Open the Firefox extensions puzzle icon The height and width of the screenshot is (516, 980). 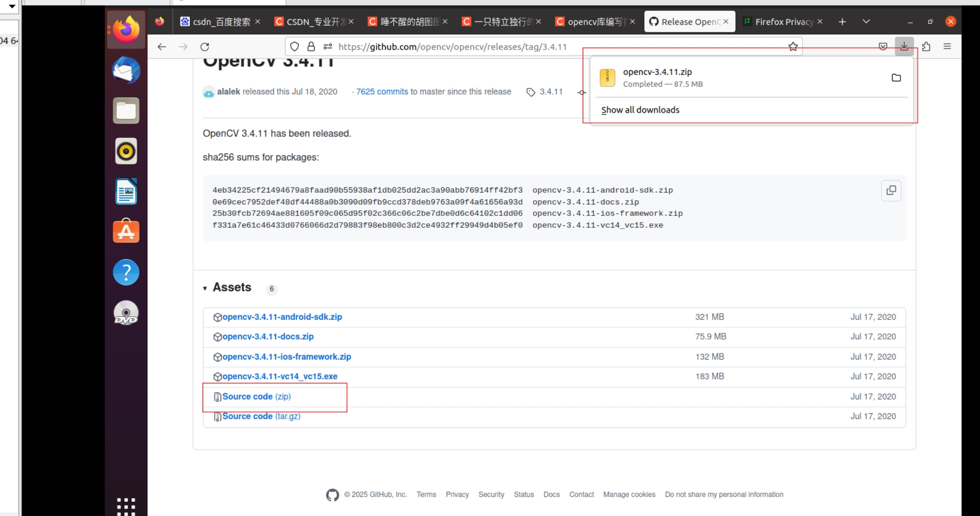(x=926, y=47)
